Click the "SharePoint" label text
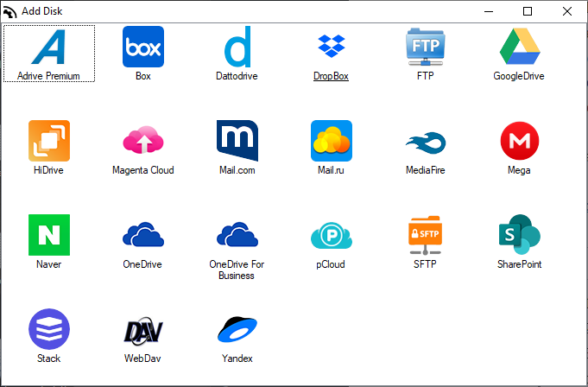The image size is (588, 387). pyautogui.click(x=520, y=264)
